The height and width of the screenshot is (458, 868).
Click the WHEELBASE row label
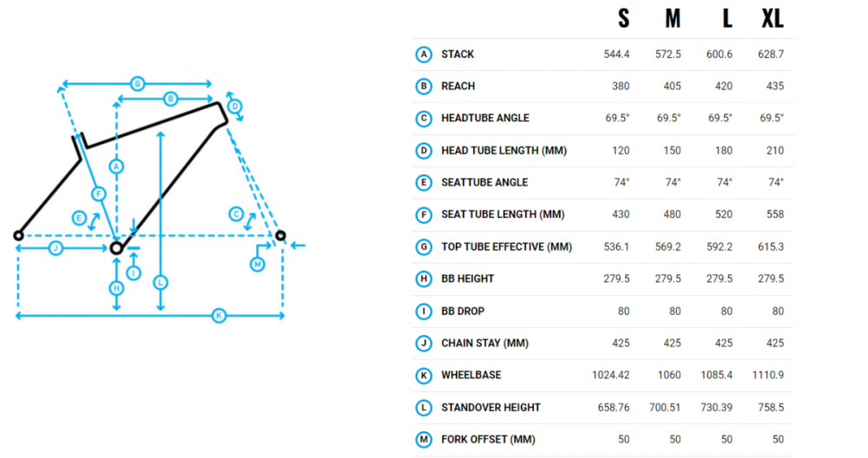pyautogui.click(x=470, y=375)
